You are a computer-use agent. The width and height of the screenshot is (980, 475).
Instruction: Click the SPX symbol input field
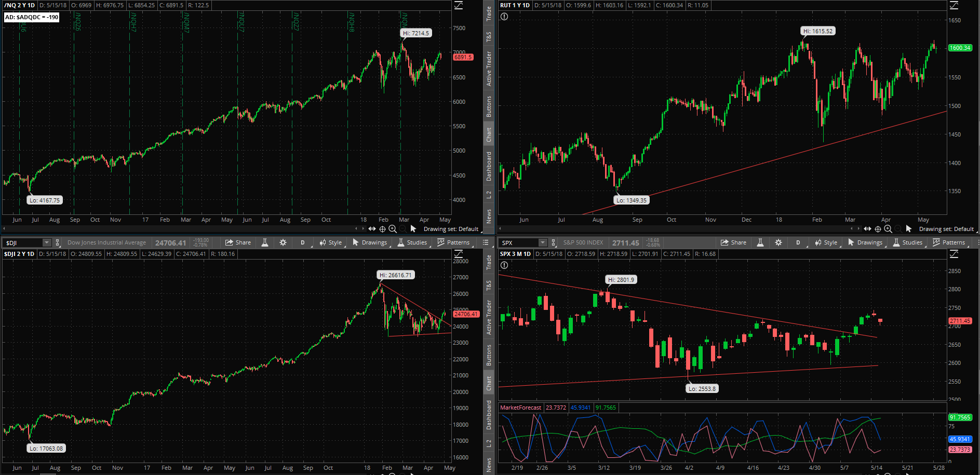tap(519, 242)
